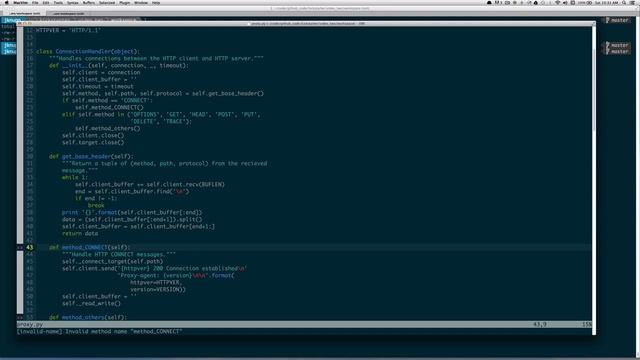Select the first tab in background window
This screenshot has height=360, width=640.
(24, 13)
